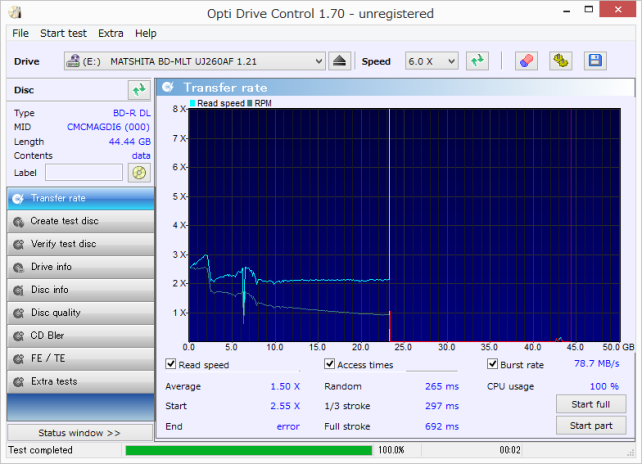Open the Disc info section
Viewport: 642px width, 464px height.
point(81,290)
